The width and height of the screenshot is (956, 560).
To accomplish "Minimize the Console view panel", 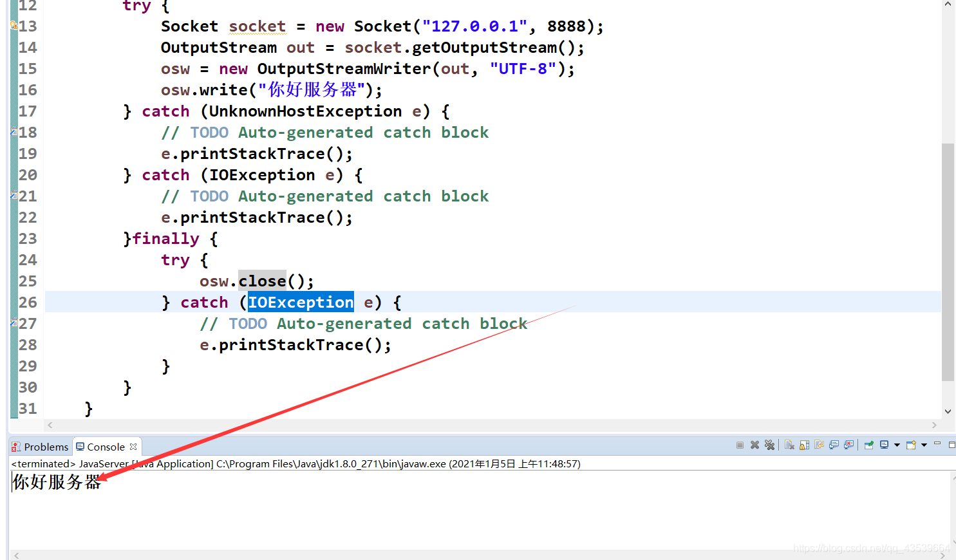I will [937, 444].
